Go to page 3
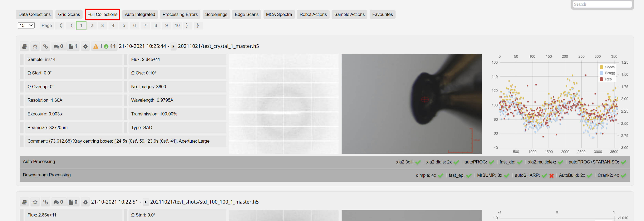 (102, 26)
